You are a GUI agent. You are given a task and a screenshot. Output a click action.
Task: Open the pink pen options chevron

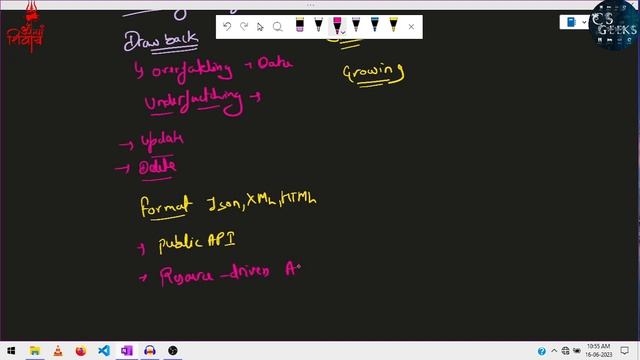point(343,32)
